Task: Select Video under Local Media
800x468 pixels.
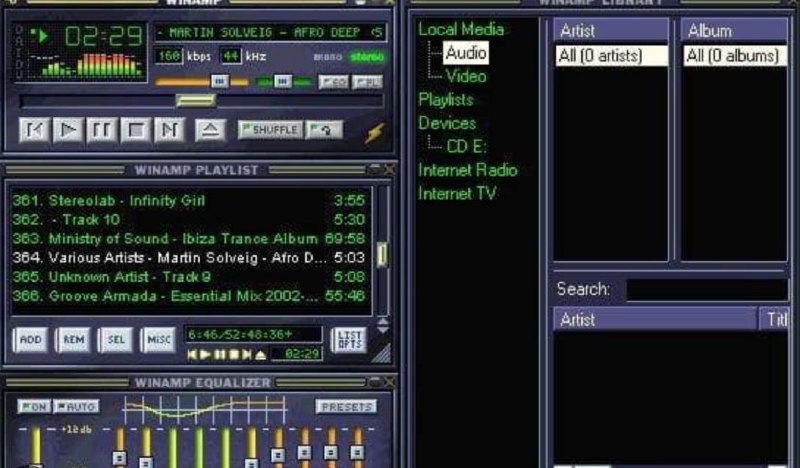Action: (466, 77)
